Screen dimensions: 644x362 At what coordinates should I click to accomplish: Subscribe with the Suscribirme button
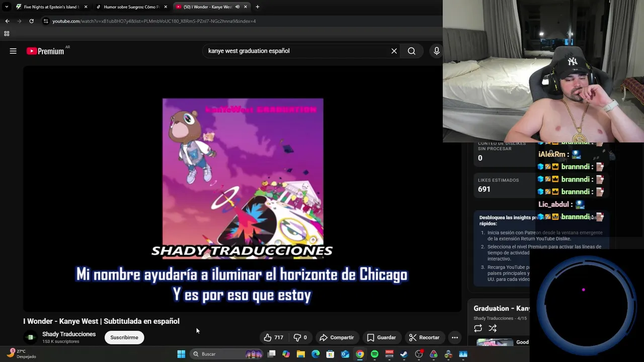(124, 337)
